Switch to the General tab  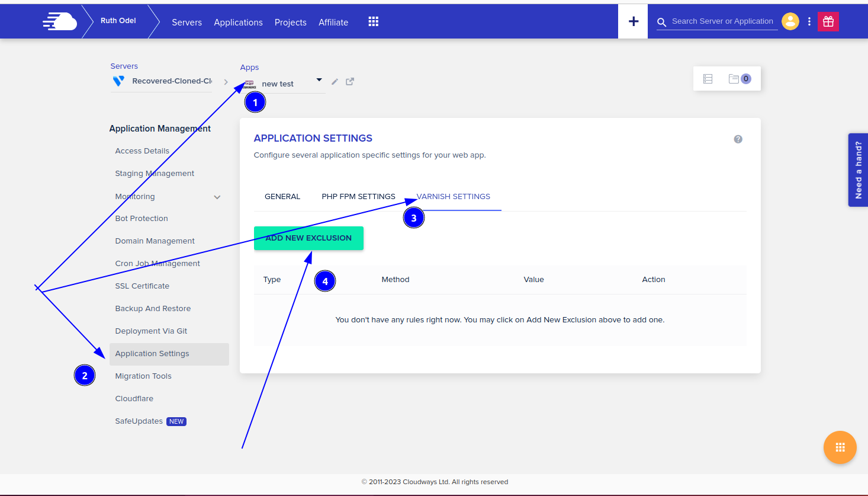pyautogui.click(x=282, y=197)
